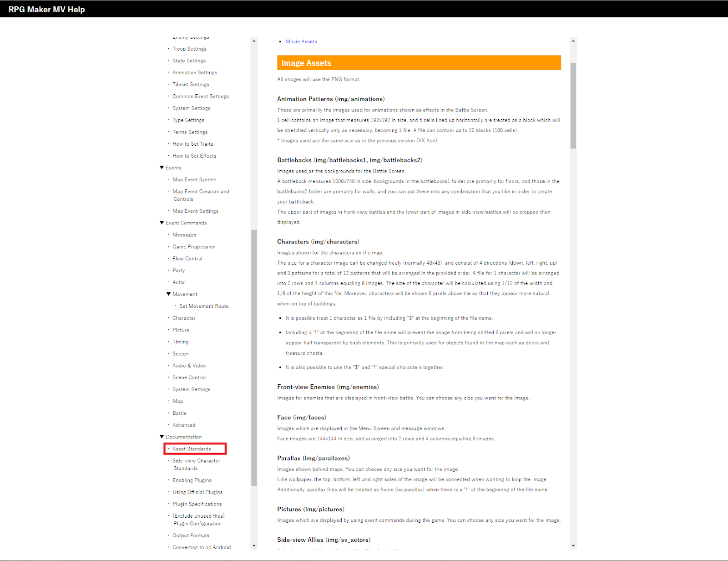Open Scene Control page
Screen dimensions: 728x561
(189, 377)
